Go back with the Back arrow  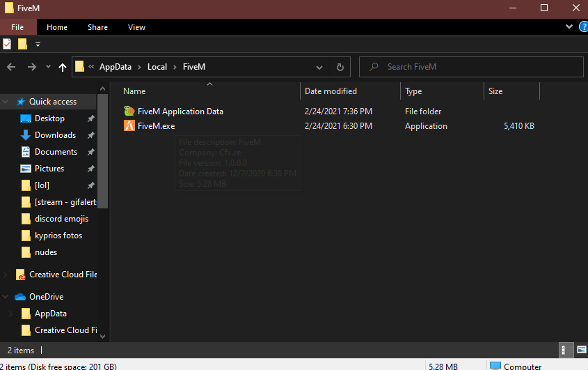pos(11,67)
